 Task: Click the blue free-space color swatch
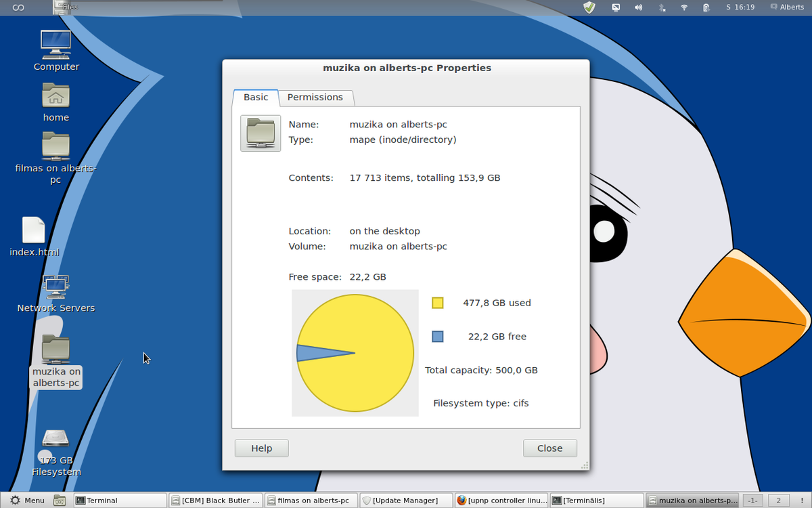(x=438, y=336)
